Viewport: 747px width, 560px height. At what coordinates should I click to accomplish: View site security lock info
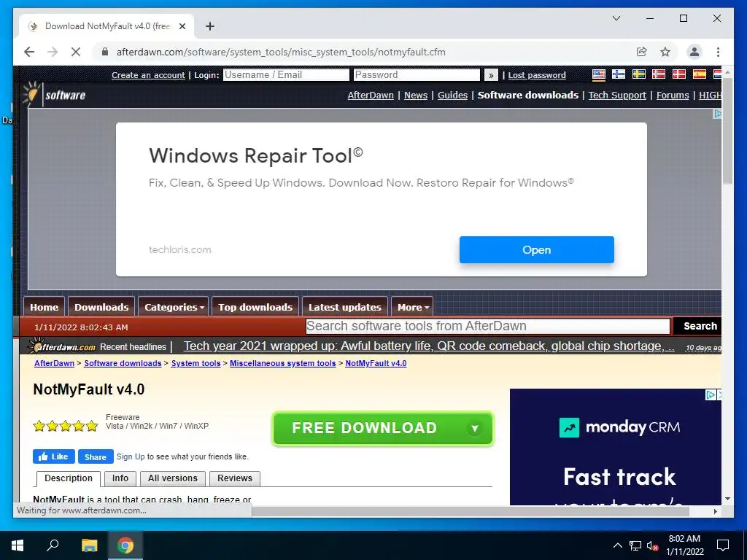[105, 52]
